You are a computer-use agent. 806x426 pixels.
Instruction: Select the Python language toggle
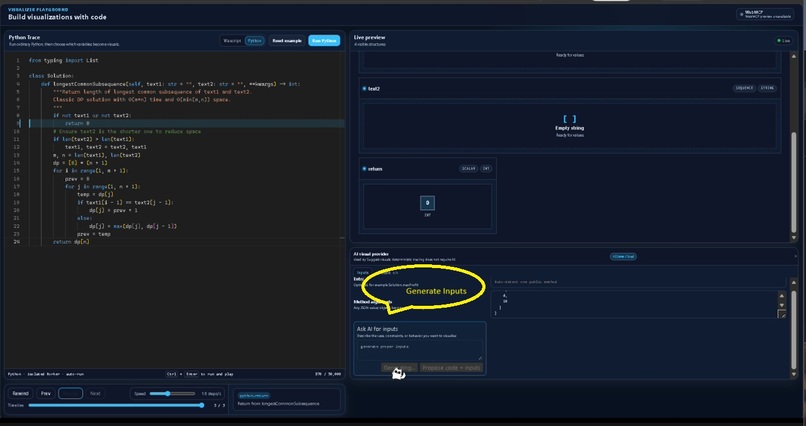pyautogui.click(x=254, y=41)
